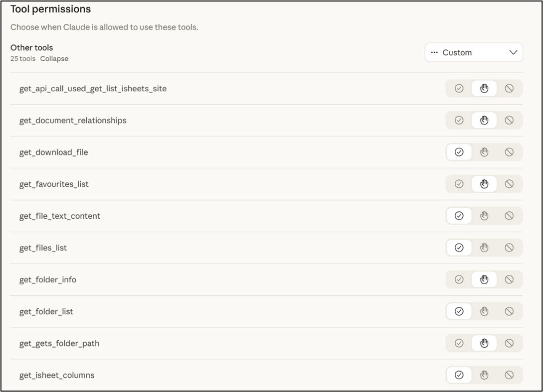The width and height of the screenshot is (543, 392).
Task: Block the get_isheet_columns tool
Action: pos(509,376)
